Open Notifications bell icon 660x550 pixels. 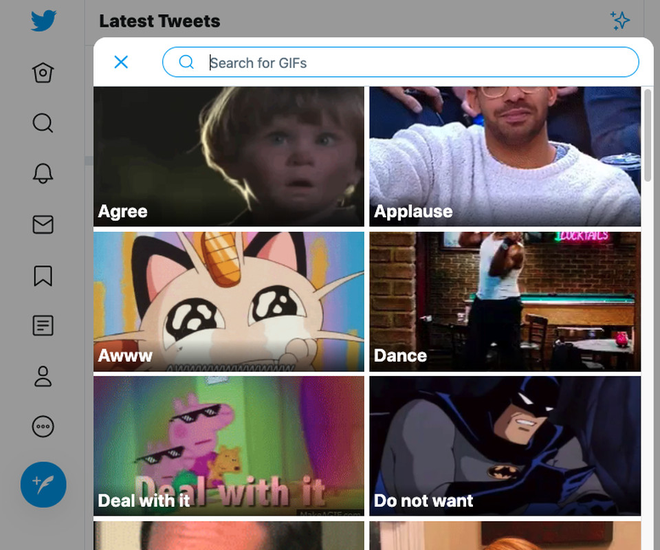[43, 174]
